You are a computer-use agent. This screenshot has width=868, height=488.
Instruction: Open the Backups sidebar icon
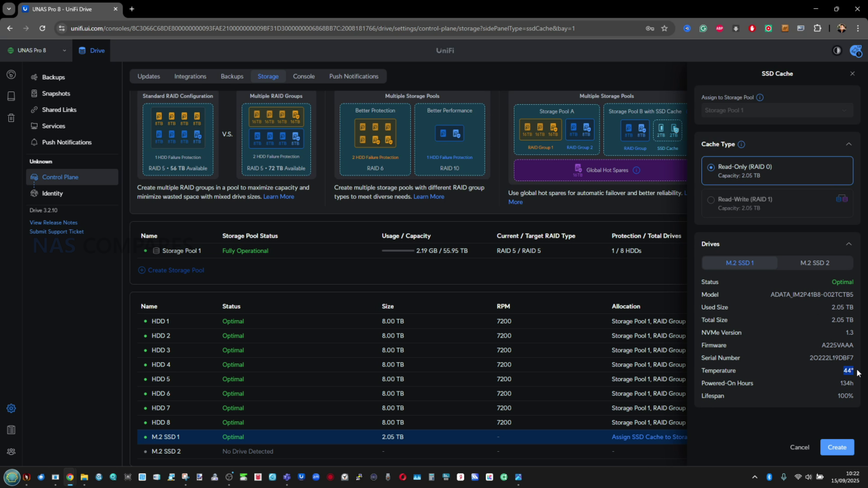point(34,78)
